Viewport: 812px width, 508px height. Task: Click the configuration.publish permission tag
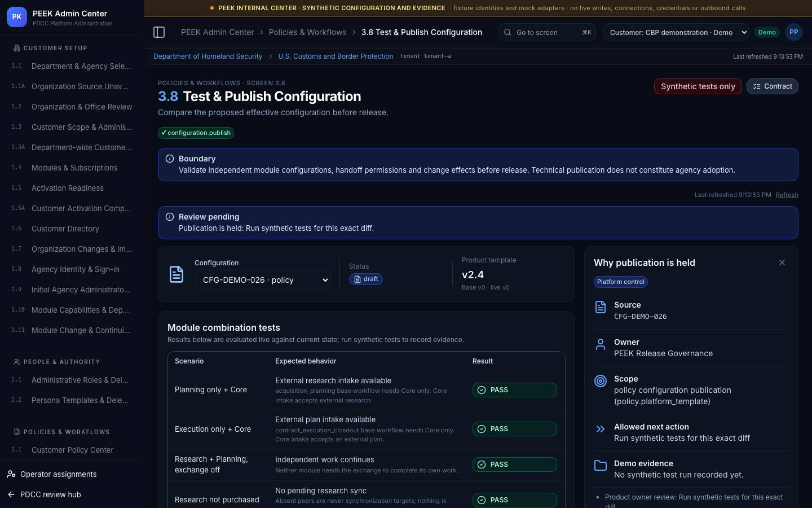[x=196, y=133]
